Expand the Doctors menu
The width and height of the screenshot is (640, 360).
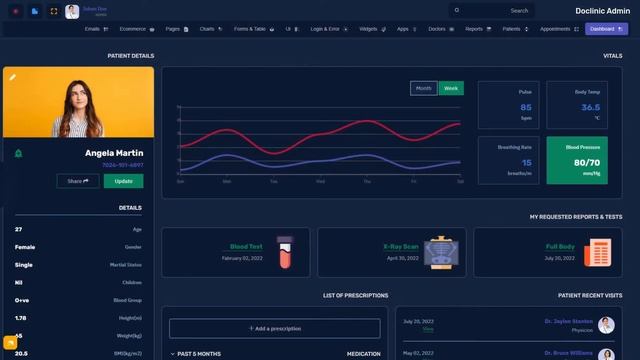tap(441, 29)
